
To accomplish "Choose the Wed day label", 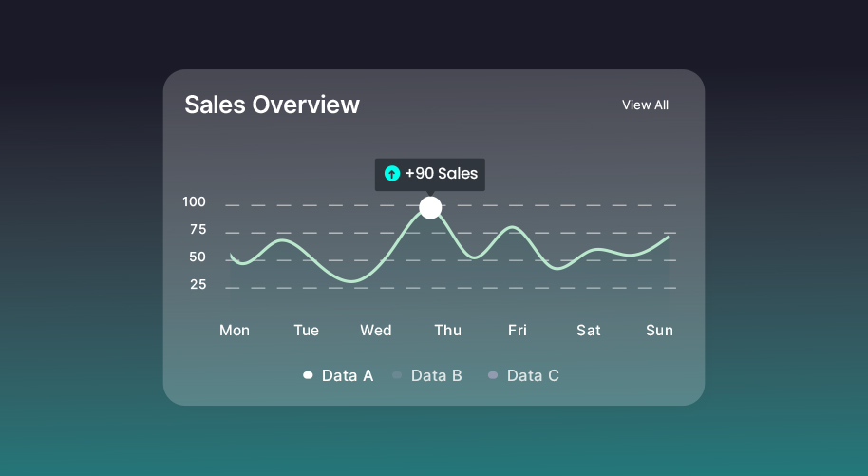I will tap(376, 330).
